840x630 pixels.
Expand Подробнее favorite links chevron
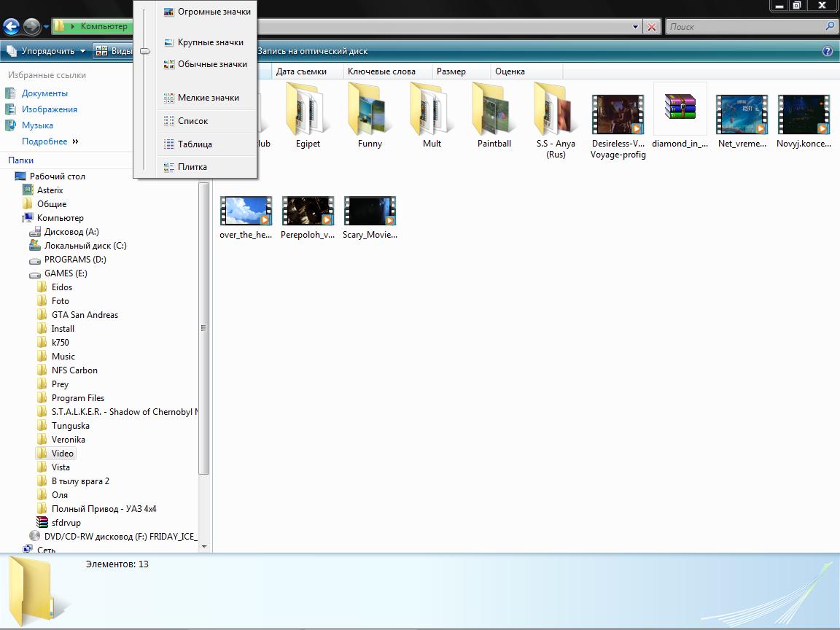pyautogui.click(x=75, y=141)
